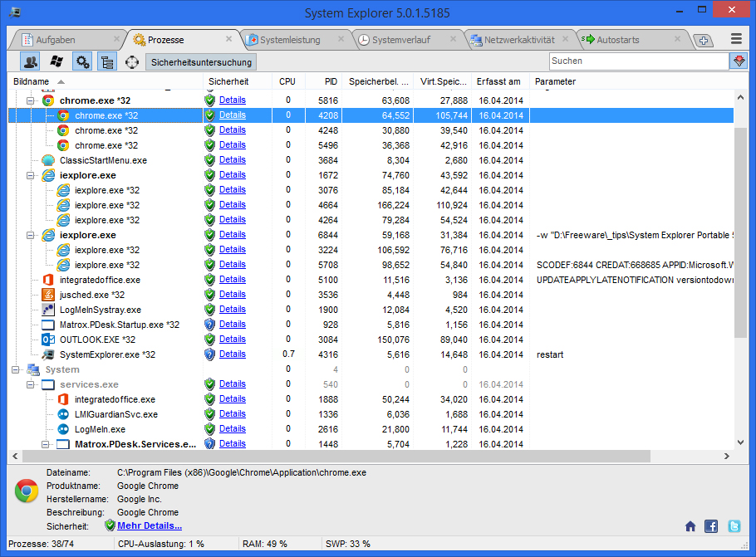756x557 pixels.
Task: Switch to the Systemleistung tab
Action: click(289, 40)
